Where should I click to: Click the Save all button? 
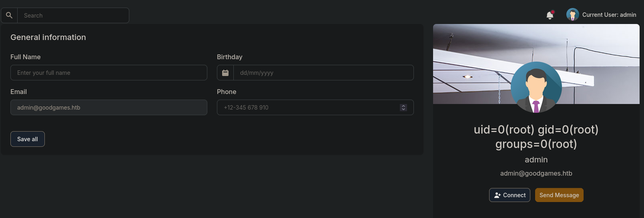28,139
